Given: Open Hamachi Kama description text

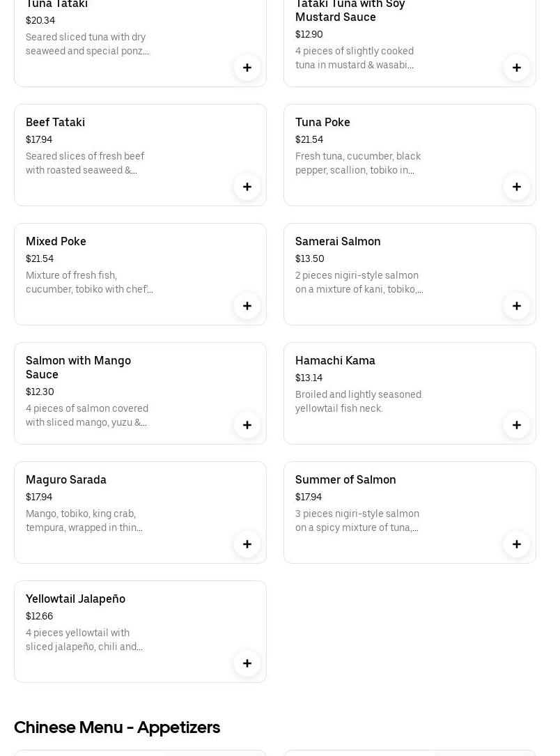Looking at the screenshot, I should pos(358,401).
